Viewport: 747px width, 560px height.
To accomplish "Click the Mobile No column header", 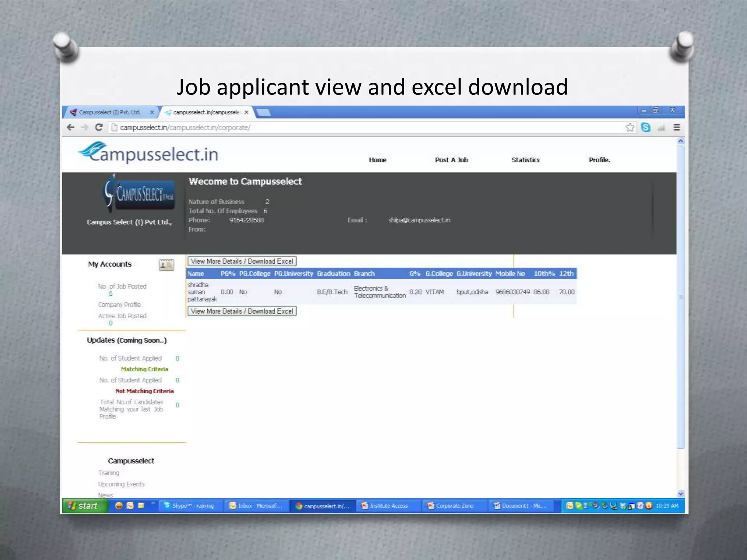I will (510, 273).
